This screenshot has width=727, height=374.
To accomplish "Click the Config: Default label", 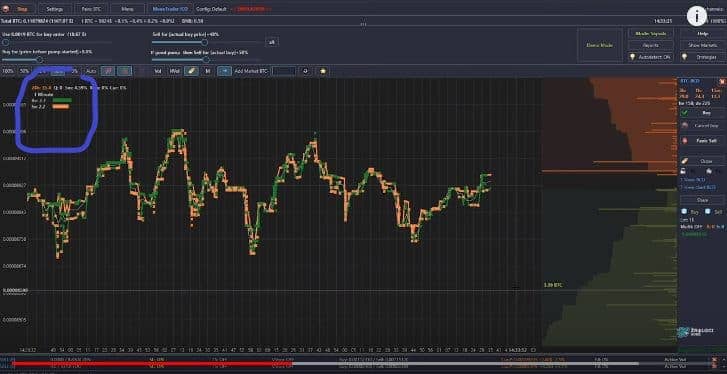I will coord(211,9).
